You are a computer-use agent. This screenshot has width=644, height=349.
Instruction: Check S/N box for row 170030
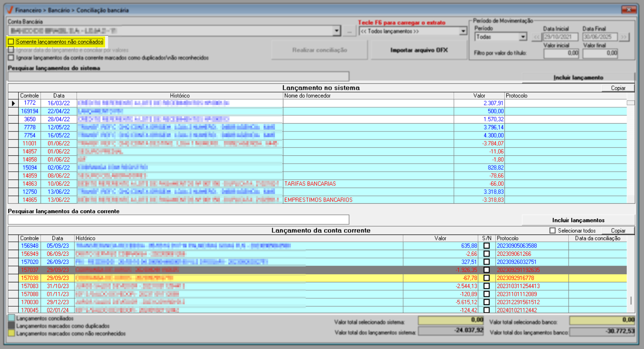point(487,302)
